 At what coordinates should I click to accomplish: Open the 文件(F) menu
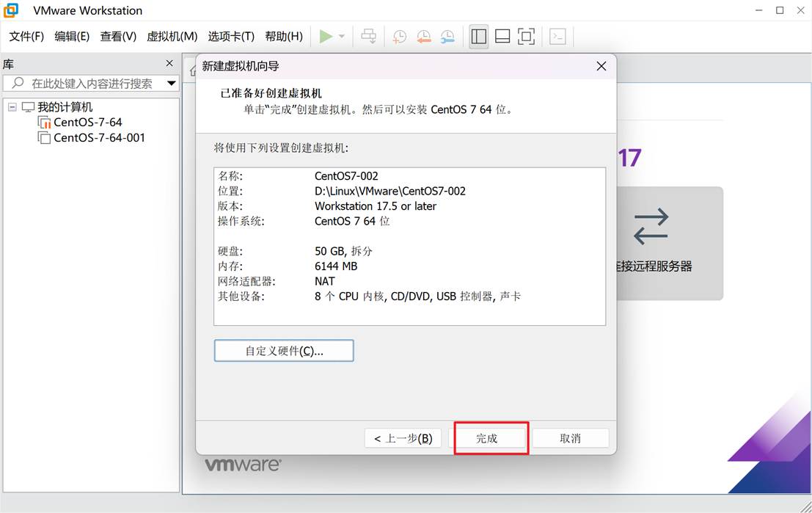click(x=26, y=36)
